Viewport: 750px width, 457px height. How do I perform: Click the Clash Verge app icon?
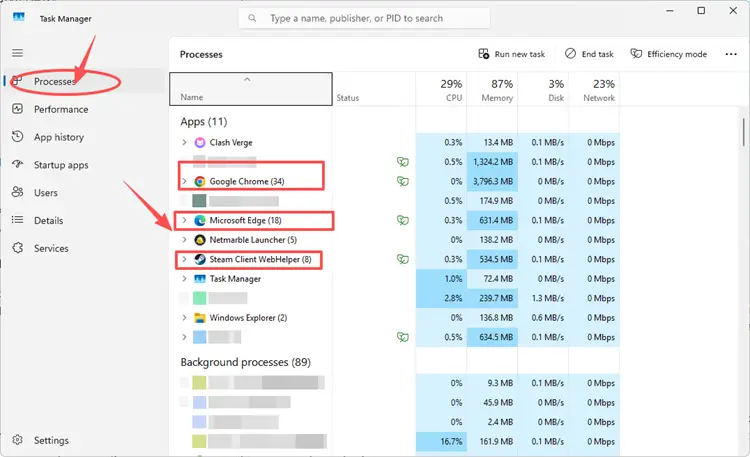pyautogui.click(x=200, y=143)
